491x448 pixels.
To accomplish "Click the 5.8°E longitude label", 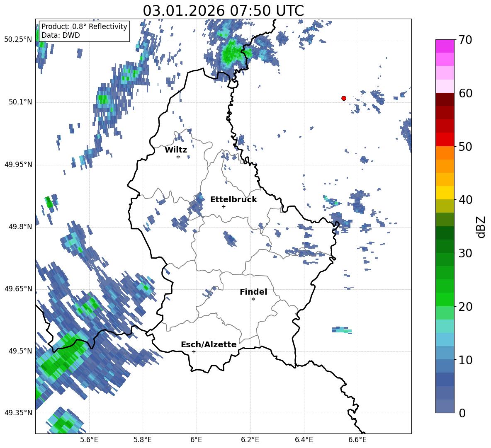I will [x=143, y=440].
